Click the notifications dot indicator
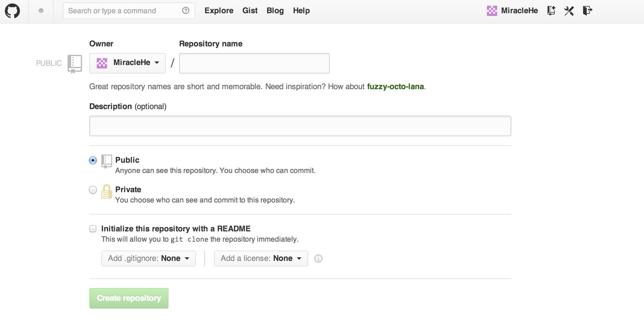Viewport: 644px width, 323px height. [x=41, y=11]
